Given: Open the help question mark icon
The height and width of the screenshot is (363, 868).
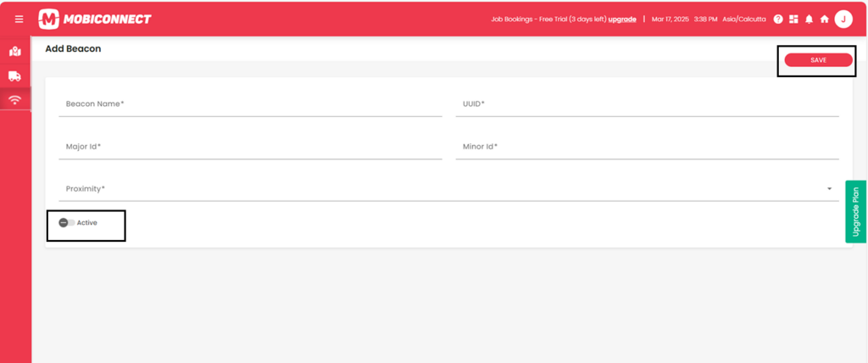Looking at the screenshot, I should 778,19.
